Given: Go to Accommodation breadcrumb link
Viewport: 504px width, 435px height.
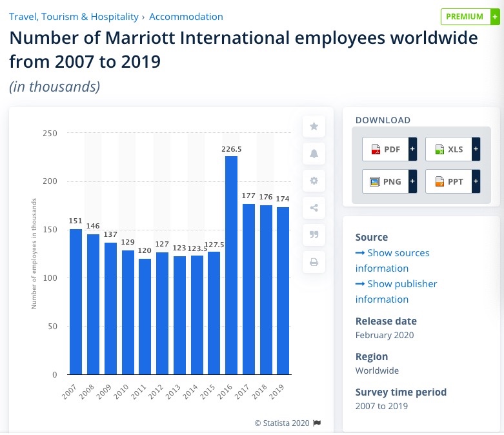Looking at the screenshot, I should coord(186,17).
